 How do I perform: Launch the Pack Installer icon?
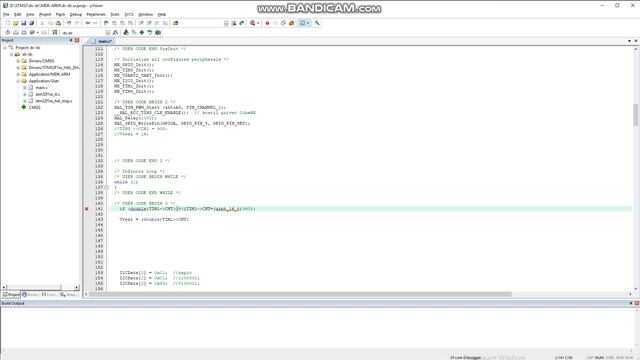tap(158, 32)
